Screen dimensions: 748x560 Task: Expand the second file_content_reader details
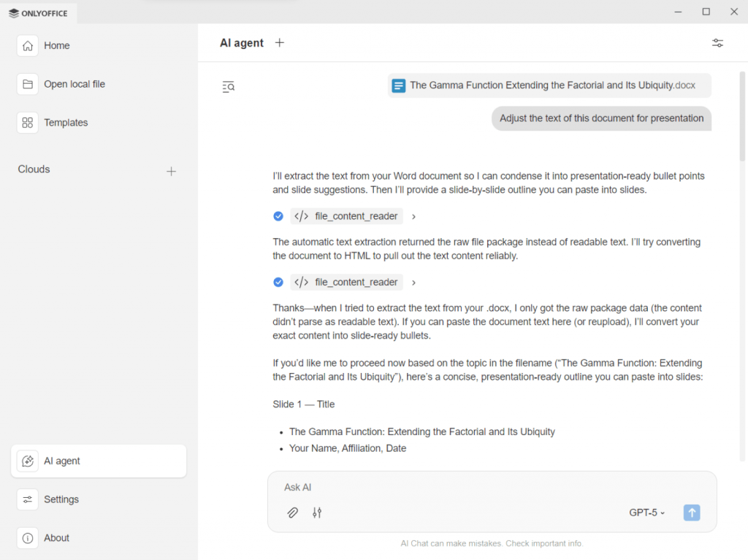click(413, 283)
